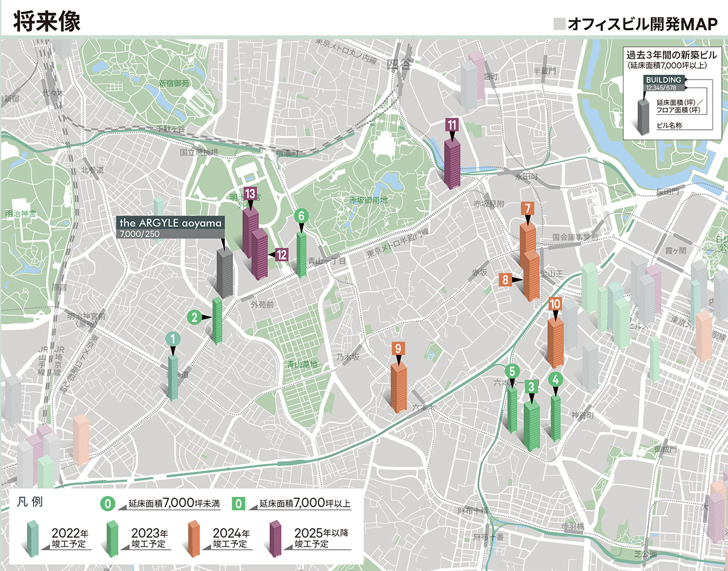Viewport: 728px width, 571px height.
Task: Click the 国立競技場 label
Action: point(198,152)
